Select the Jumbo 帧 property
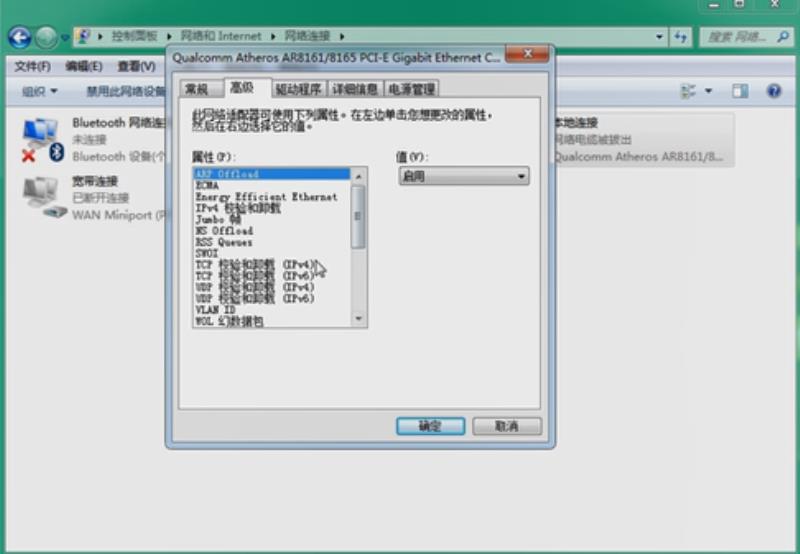 pyautogui.click(x=272, y=219)
